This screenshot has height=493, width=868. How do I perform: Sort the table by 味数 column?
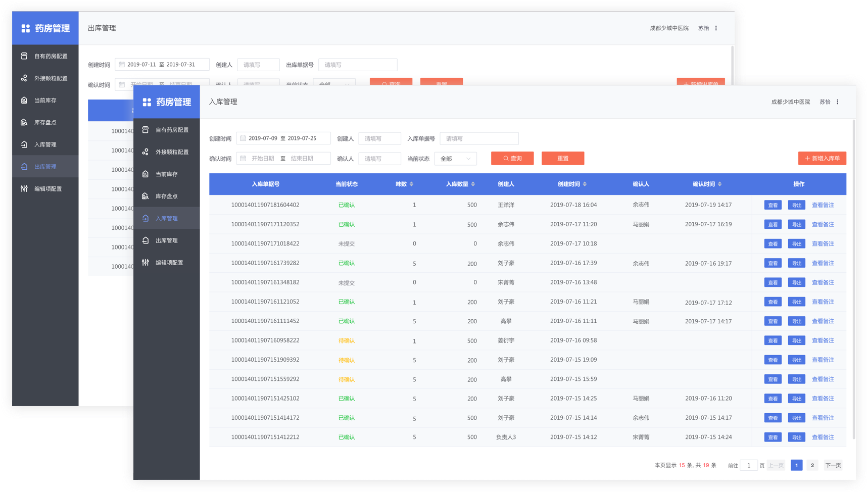tap(411, 184)
